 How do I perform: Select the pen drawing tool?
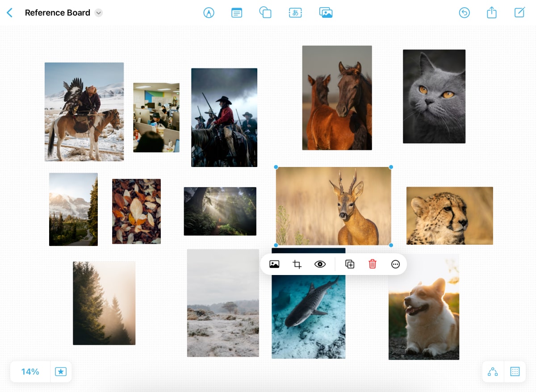point(209,13)
